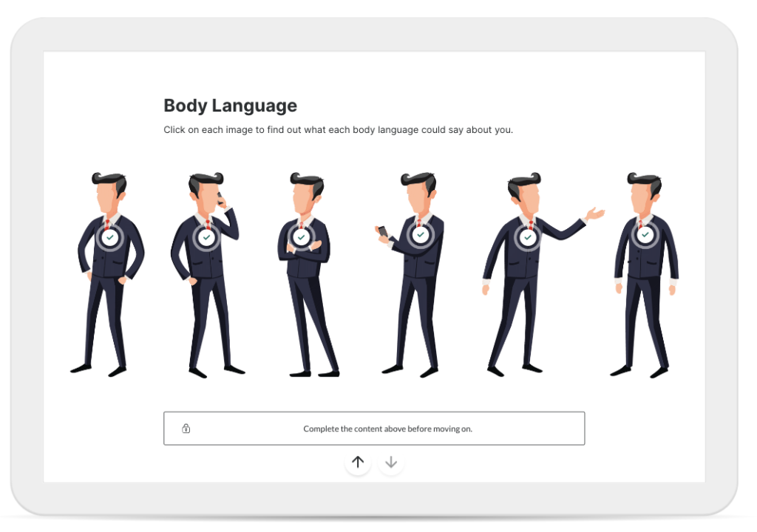Viewport: 757px width, 532px height.
Task: Click checkmark on man looking at smartphone
Action: (x=421, y=235)
